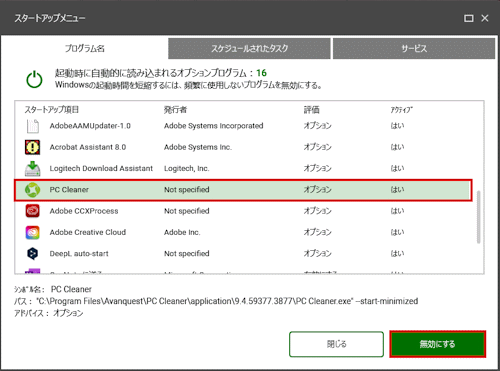The height and width of the screenshot is (371, 500).
Task: Click the DeepL auto-start icon
Action: pyautogui.click(x=32, y=254)
